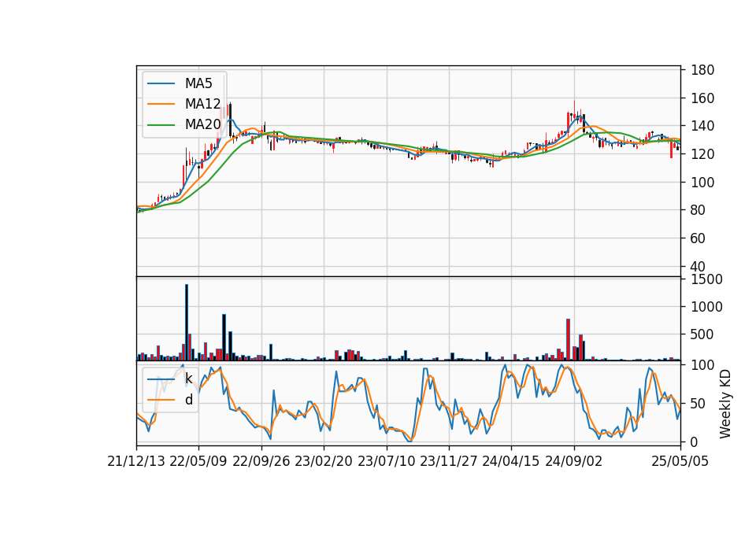
Task: Click the 180 price axis label
Action: (x=702, y=70)
